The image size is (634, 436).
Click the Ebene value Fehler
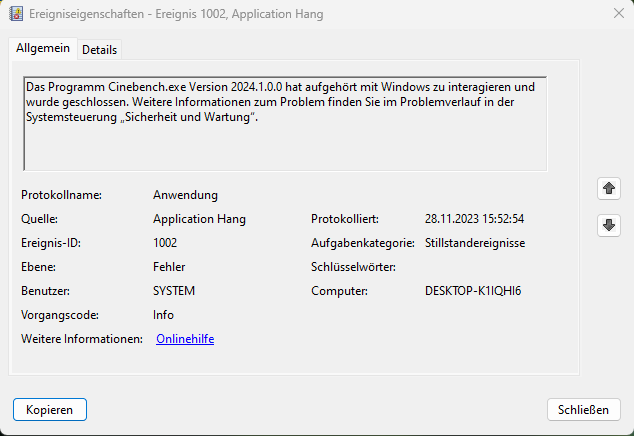click(169, 267)
